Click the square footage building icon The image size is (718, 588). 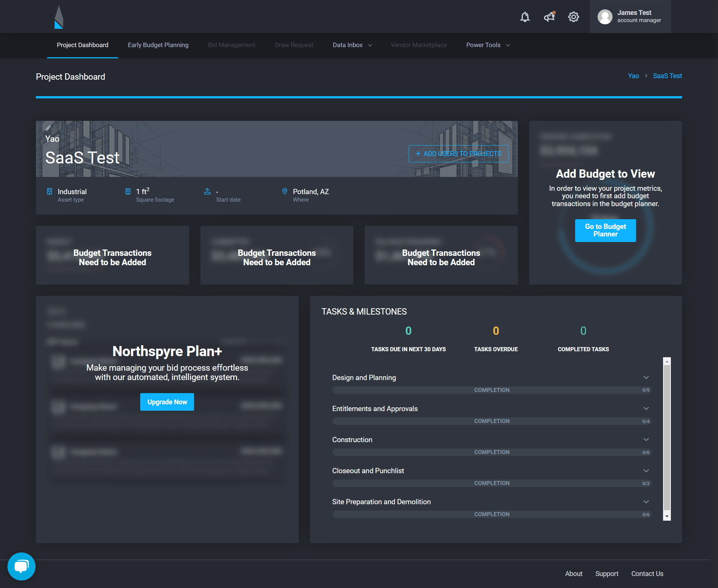128,192
